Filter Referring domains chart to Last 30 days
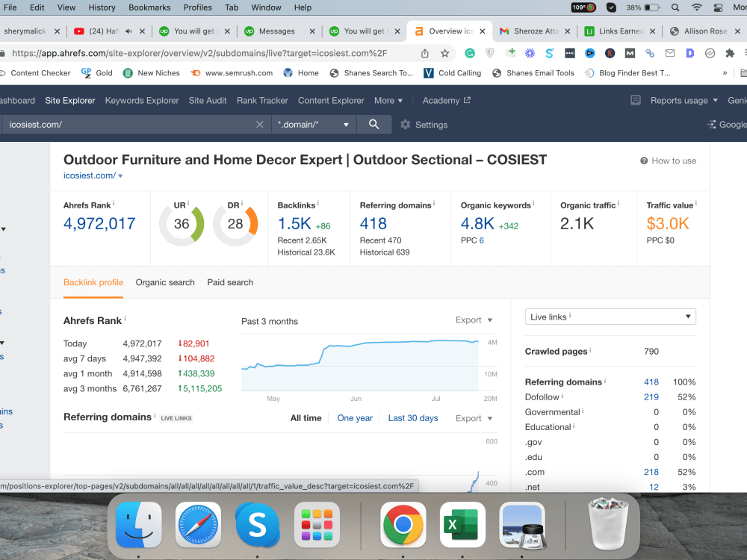This screenshot has height=560, width=747. click(x=413, y=418)
